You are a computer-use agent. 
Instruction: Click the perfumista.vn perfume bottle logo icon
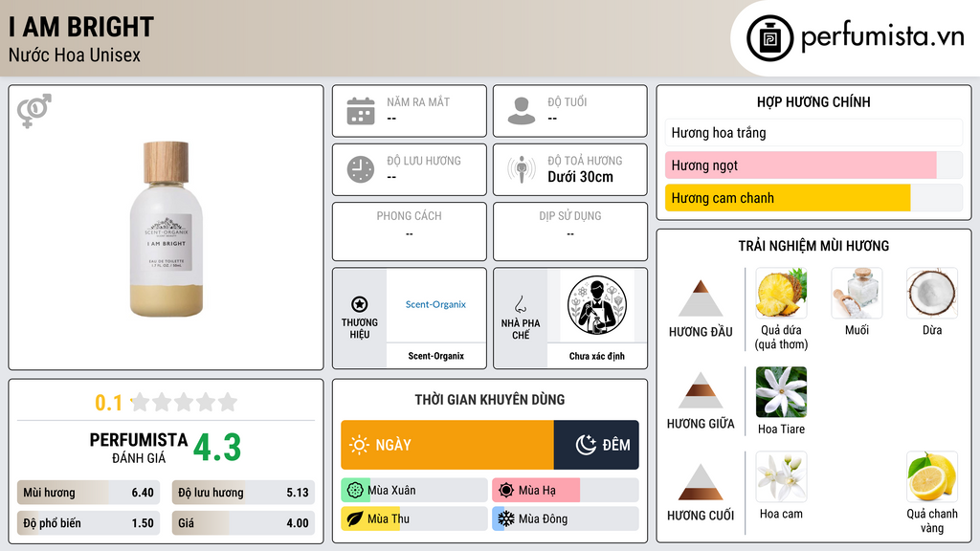click(x=769, y=38)
